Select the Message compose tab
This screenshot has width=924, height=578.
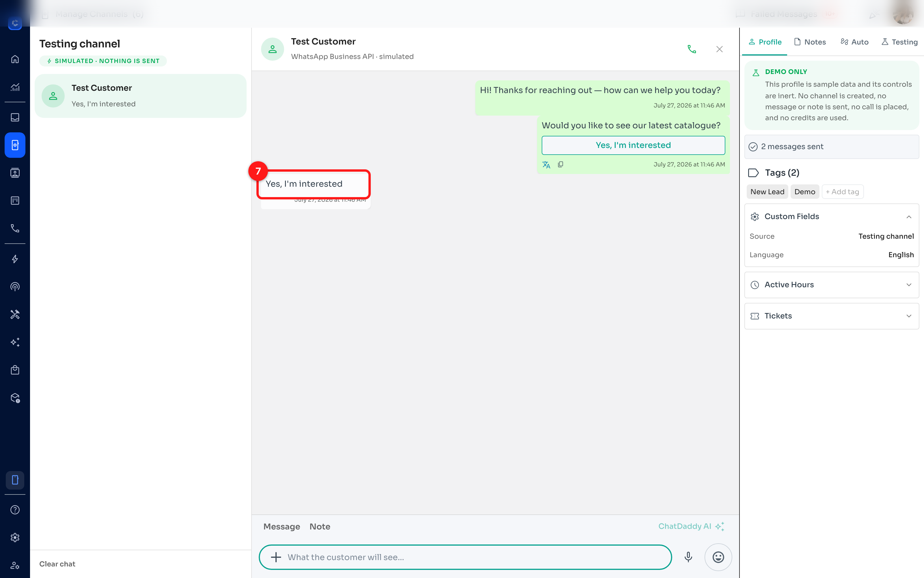point(282,526)
